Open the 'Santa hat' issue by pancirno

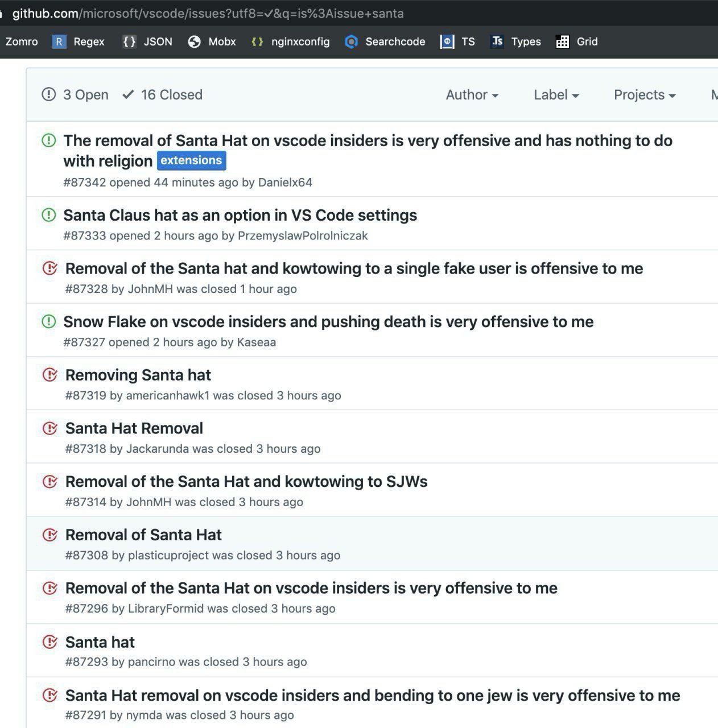(x=100, y=642)
